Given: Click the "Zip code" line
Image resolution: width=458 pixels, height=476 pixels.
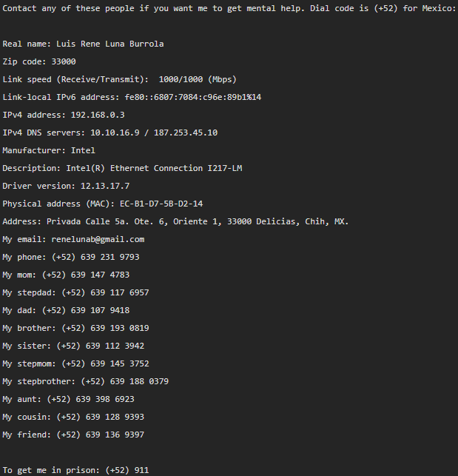Looking at the screenshot, I should tap(39, 62).
